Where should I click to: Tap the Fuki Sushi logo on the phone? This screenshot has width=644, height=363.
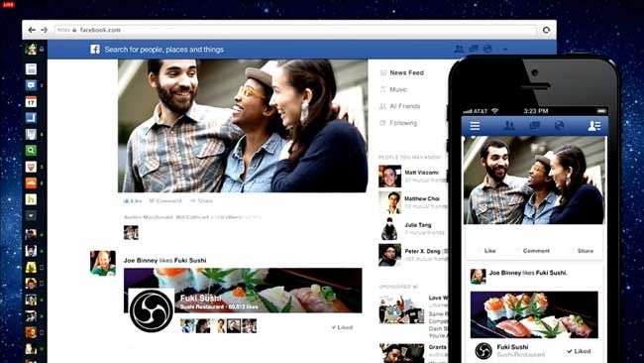tap(483, 351)
